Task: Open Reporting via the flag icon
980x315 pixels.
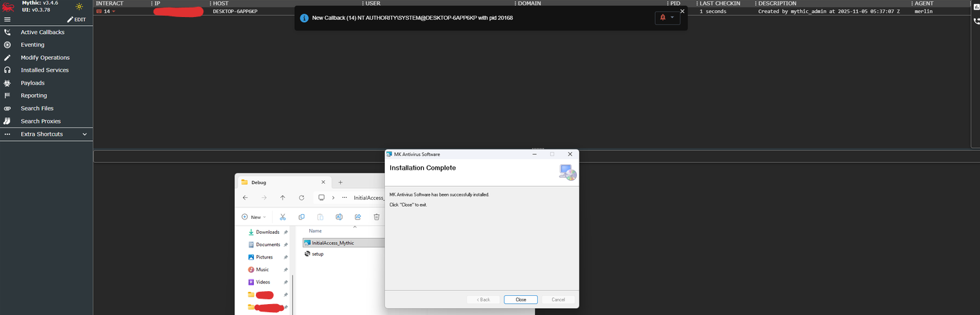Action: pos(8,96)
